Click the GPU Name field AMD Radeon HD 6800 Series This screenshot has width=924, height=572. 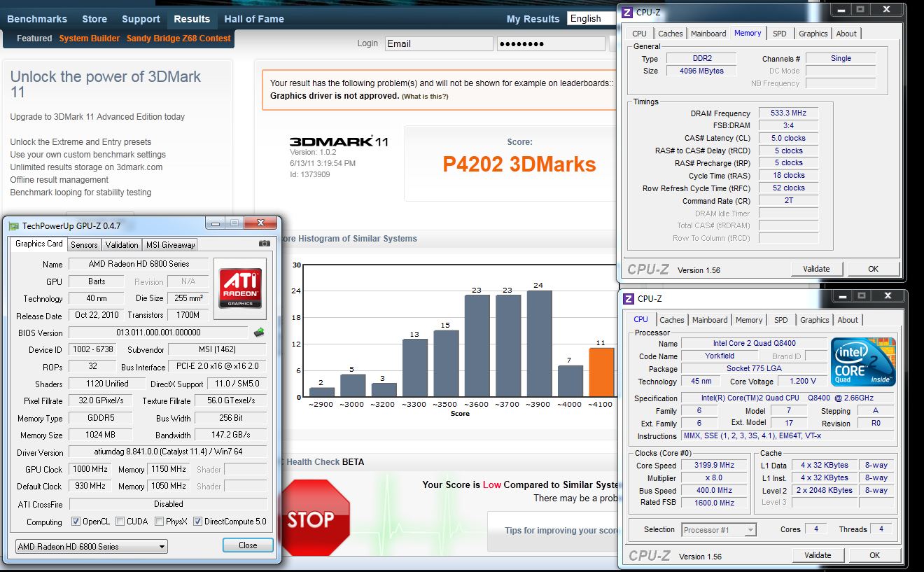pos(139,264)
